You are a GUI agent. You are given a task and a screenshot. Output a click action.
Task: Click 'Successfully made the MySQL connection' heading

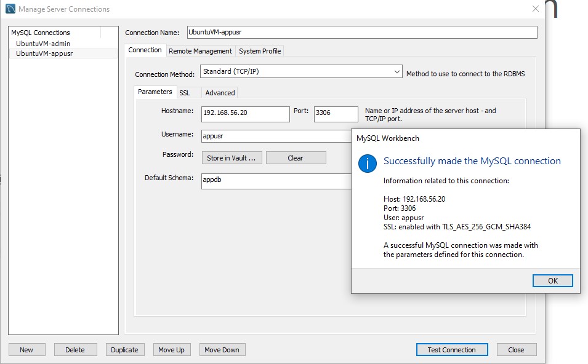coord(472,161)
